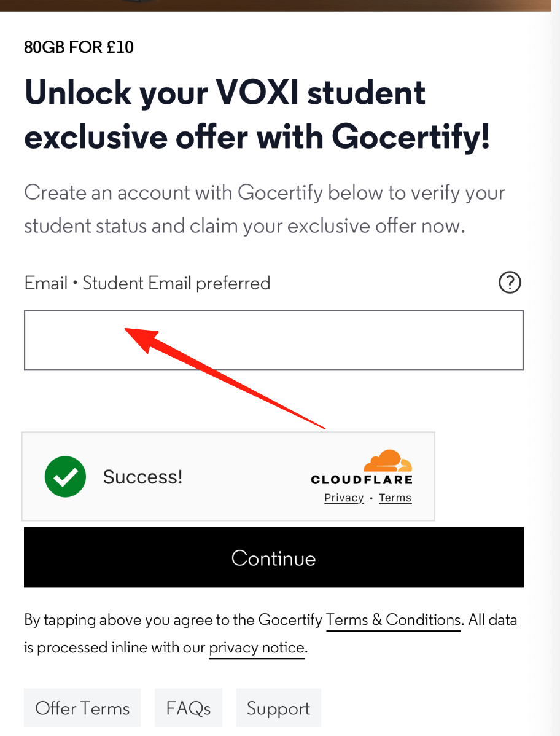Follow the privacy notice link
560x736 pixels.
[257, 648]
